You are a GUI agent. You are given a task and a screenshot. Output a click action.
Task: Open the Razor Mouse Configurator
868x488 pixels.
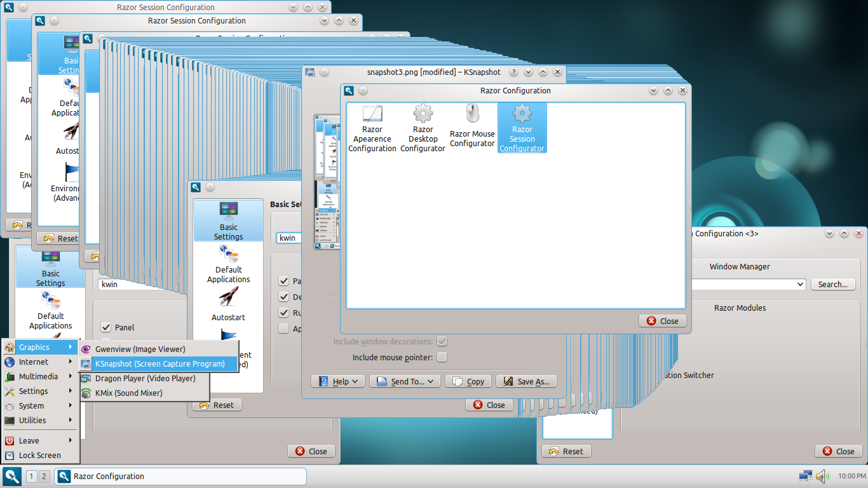click(x=472, y=127)
